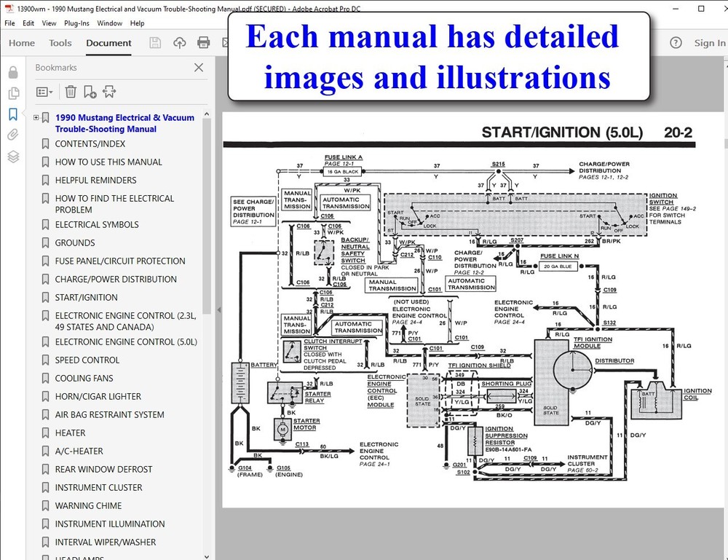Collapse the navigation pane with the arrow
Viewport: 728px width, 560px height.
218,309
